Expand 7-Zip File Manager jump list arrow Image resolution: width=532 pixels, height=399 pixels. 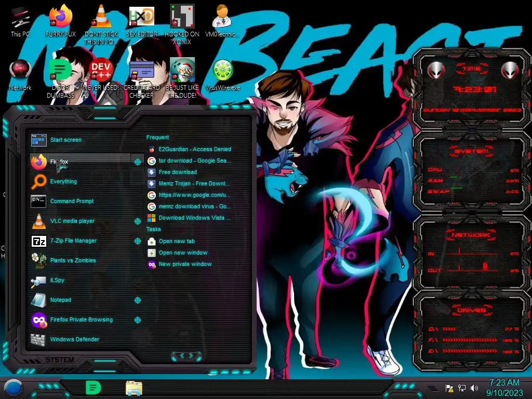pyautogui.click(x=137, y=241)
